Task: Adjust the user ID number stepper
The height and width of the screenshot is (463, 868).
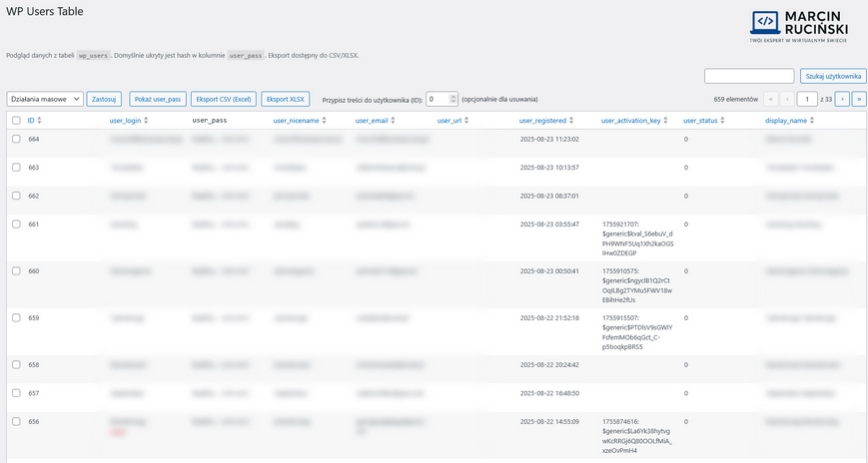Action: (452, 99)
